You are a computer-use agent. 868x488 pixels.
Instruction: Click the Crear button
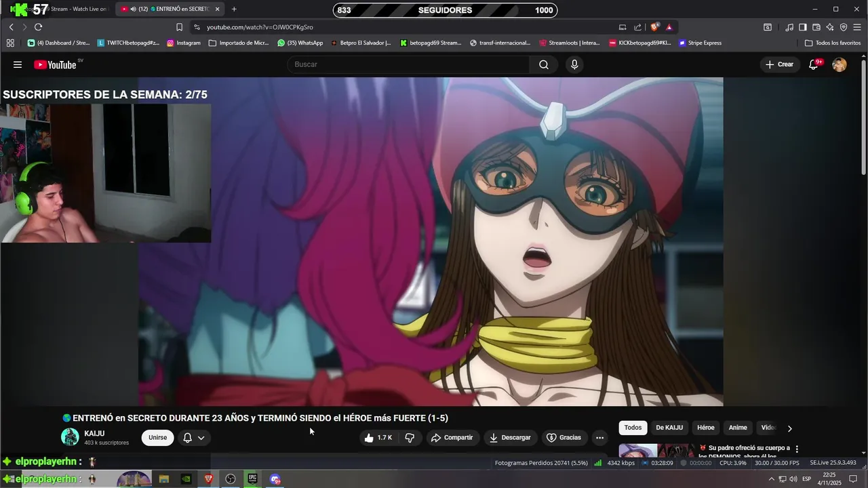779,64
